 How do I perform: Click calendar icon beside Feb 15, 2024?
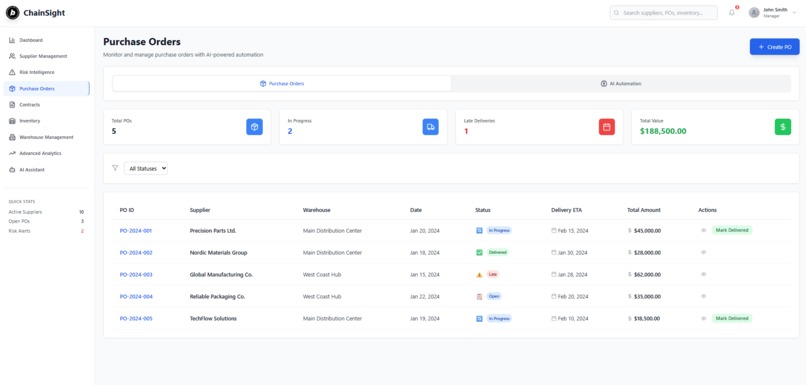[x=554, y=231]
